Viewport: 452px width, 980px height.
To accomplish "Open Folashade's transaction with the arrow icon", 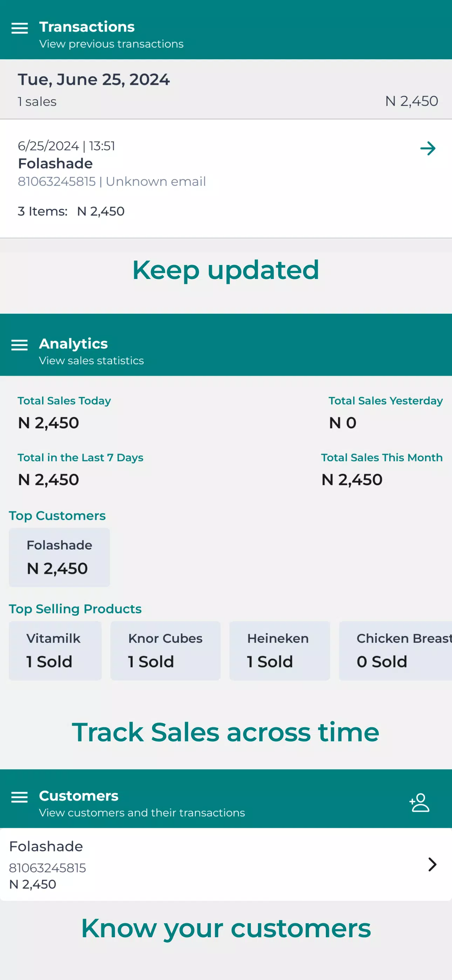I will [x=428, y=148].
